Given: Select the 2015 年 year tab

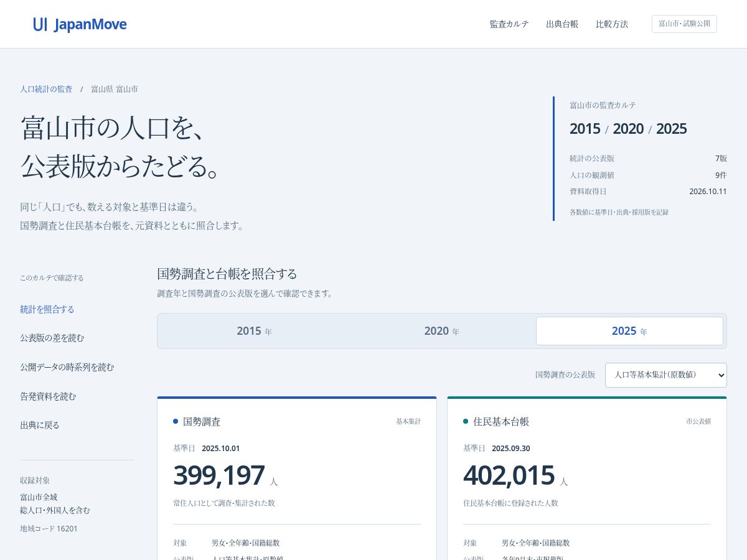Looking at the screenshot, I should point(254,331).
